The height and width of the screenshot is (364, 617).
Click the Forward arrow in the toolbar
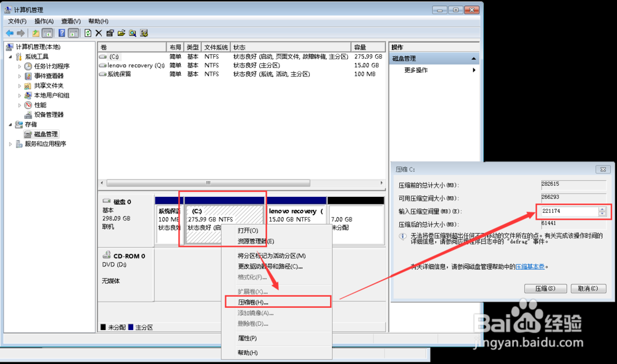coord(21,33)
